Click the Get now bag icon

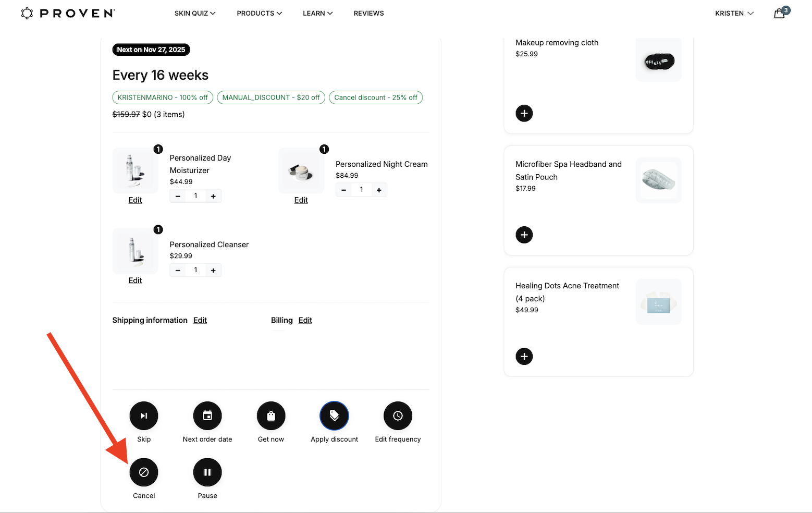(271, 416)
